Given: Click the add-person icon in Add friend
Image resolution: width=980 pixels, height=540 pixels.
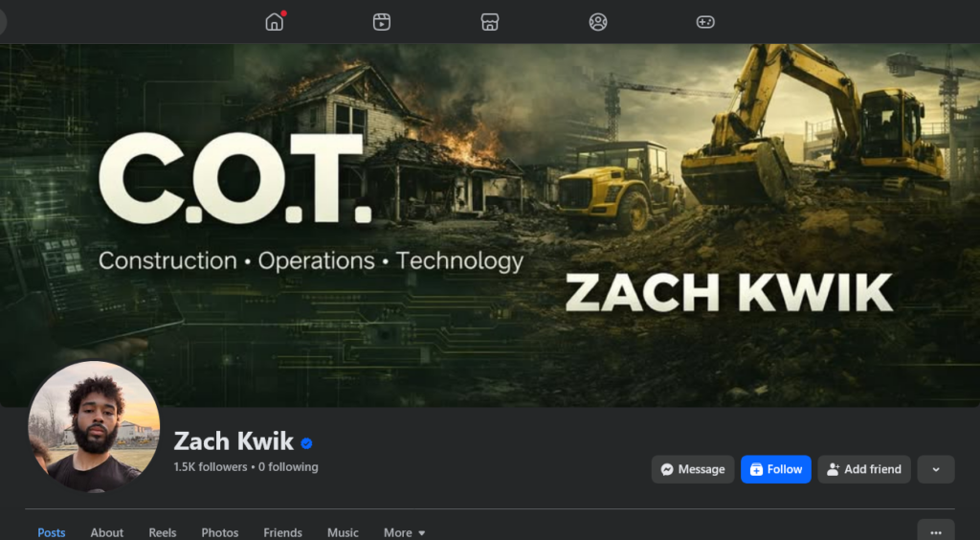Looking at the screenshot, I should (833, 469).
